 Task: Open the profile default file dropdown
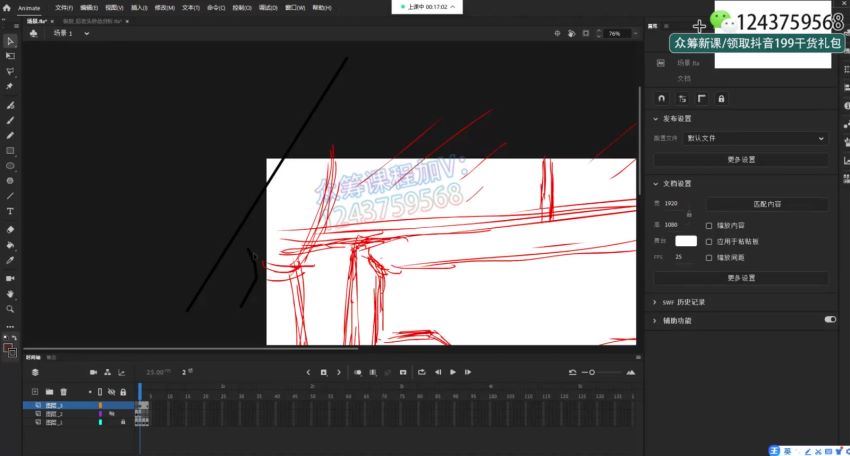755,138
